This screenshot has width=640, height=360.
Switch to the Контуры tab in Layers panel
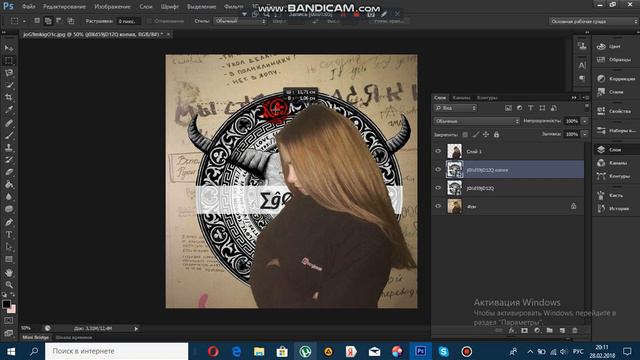[x=487, y=98]
